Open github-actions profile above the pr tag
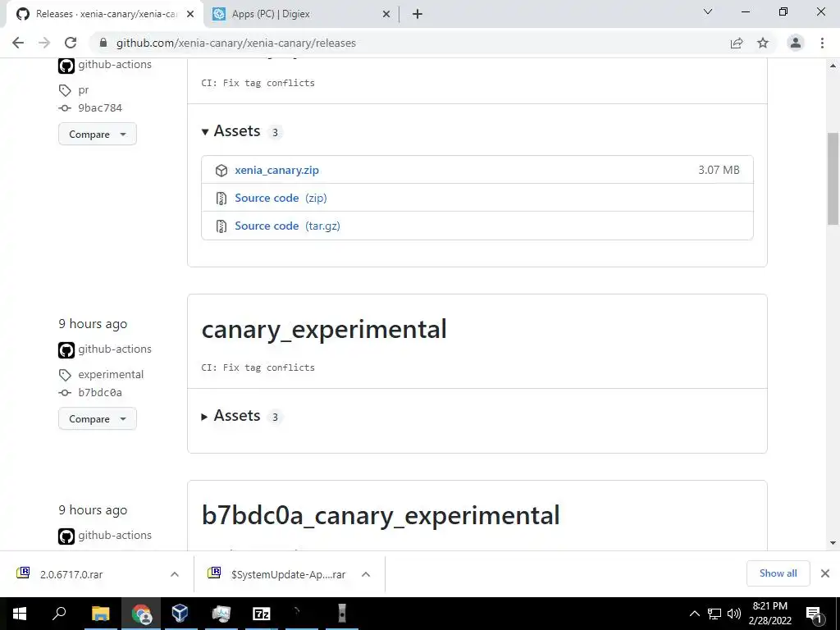 tap(115, 64)
